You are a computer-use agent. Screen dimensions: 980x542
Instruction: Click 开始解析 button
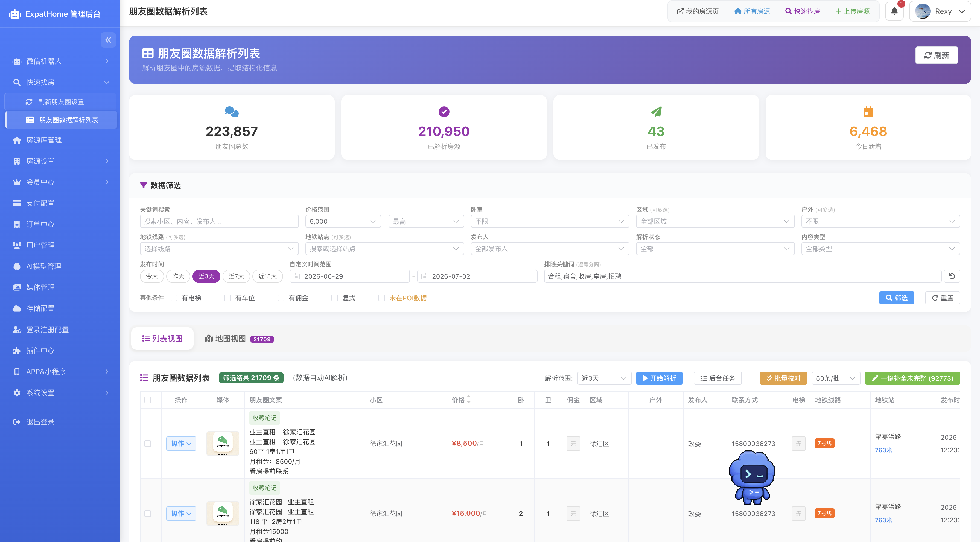tap(659, 378)
